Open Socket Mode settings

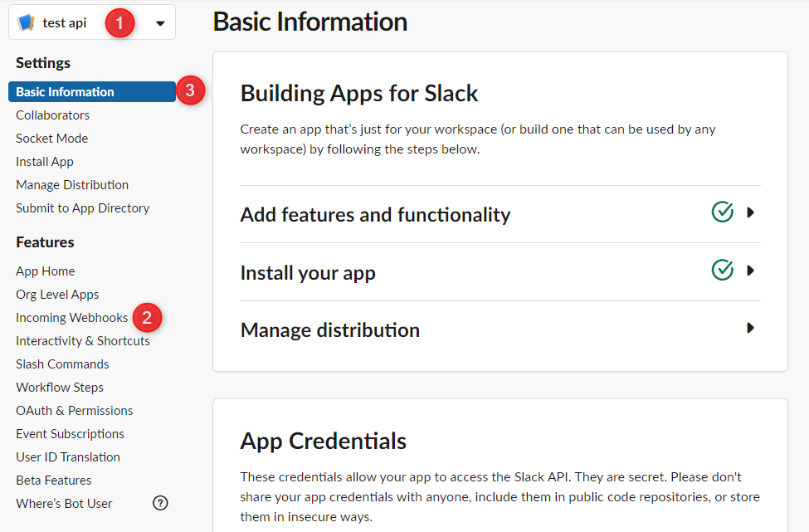[x=52, y=139]
